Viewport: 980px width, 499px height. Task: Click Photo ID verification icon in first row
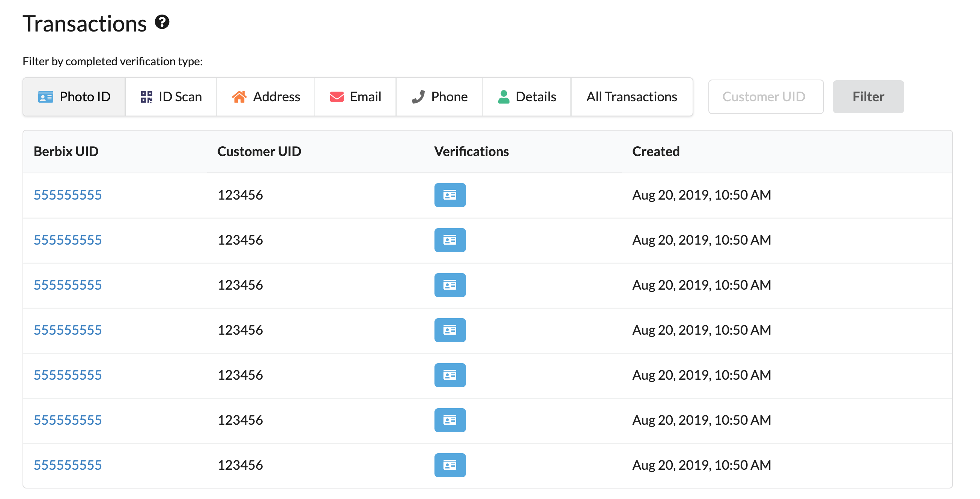point(450,195)
